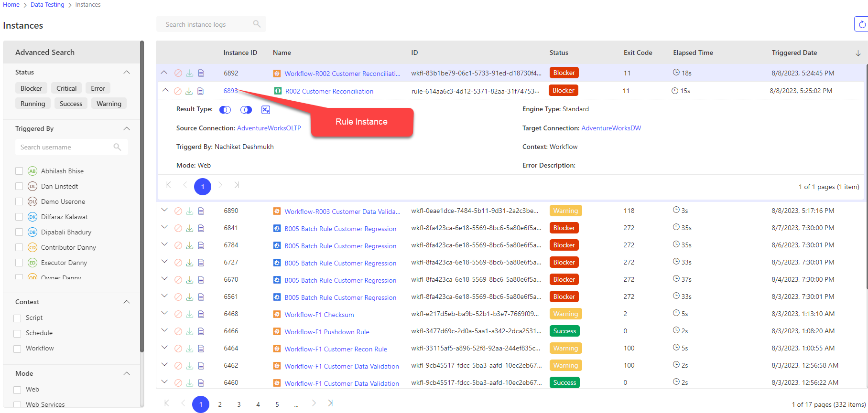The image size is (868, 413).
Task: Expand row for instance 6784
Action: (x=164, y=245)
